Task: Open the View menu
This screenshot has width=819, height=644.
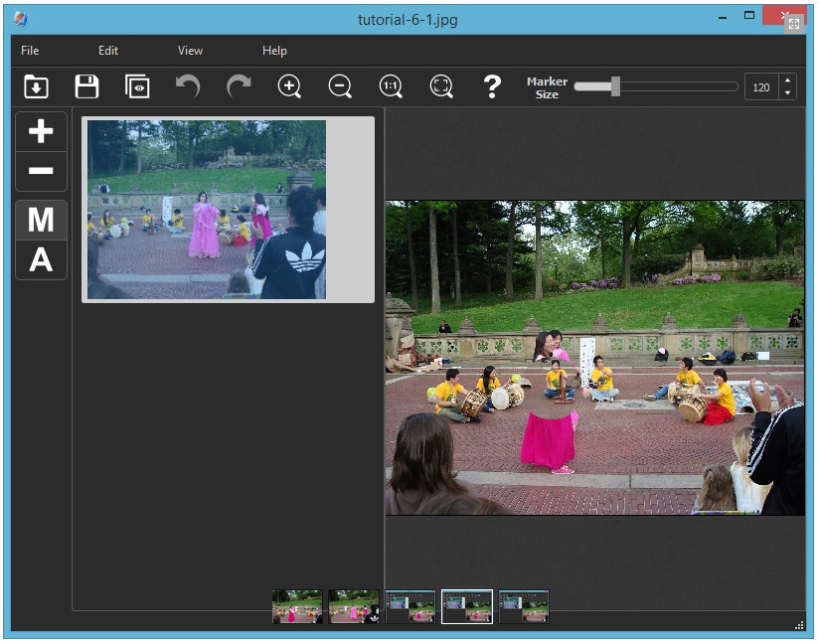Action: tap(190, 51)
